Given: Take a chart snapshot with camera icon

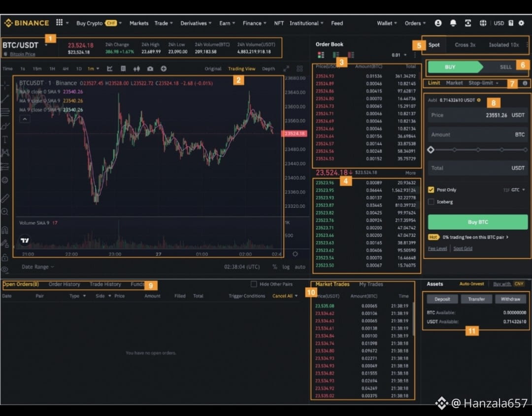Looking at the screenshot, I should click(150, 69).
